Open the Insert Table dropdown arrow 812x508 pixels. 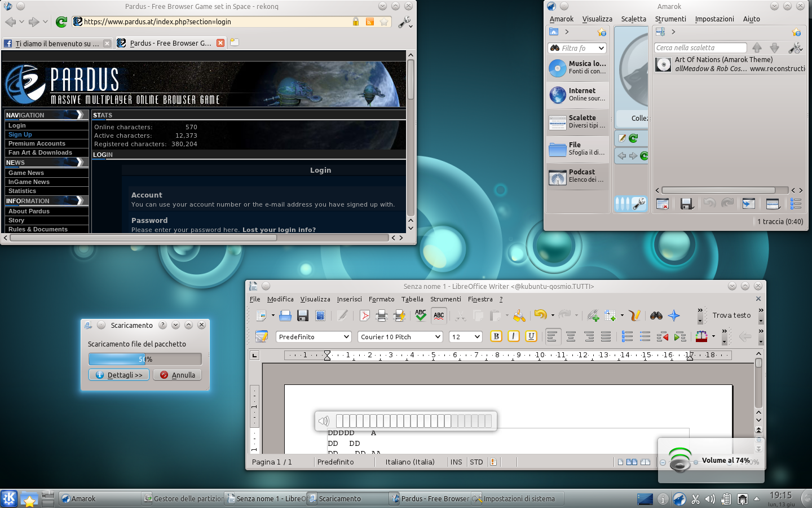622,316
